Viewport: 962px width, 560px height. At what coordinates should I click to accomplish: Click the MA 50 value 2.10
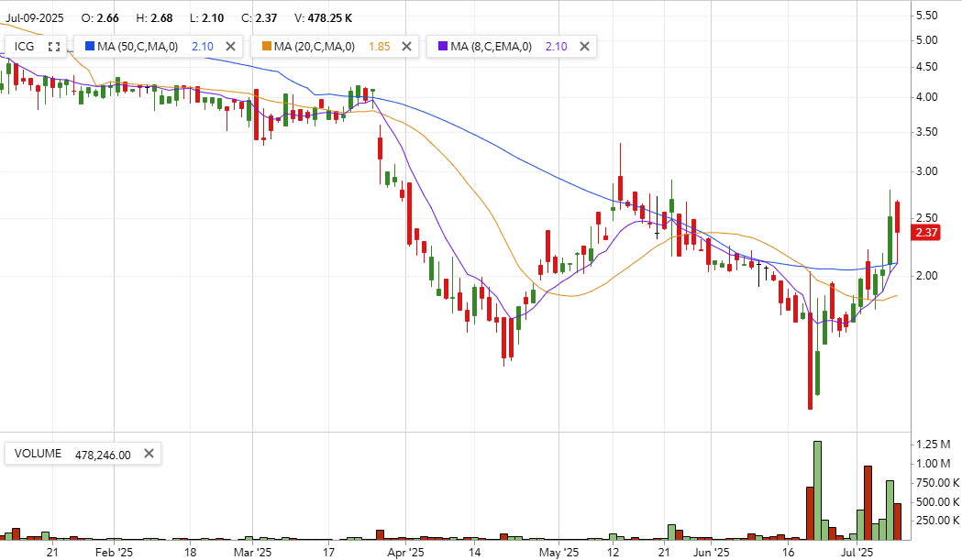(x=203, y=47)
